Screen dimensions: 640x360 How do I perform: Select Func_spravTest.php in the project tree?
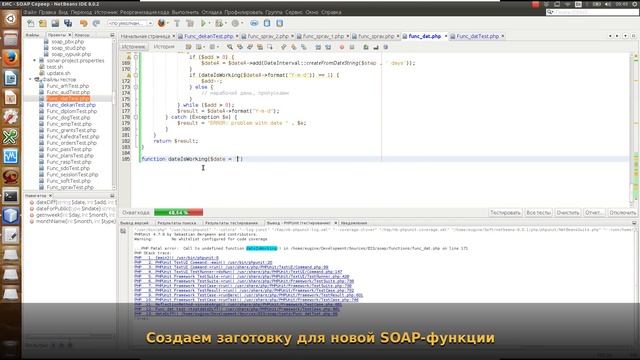70,187
